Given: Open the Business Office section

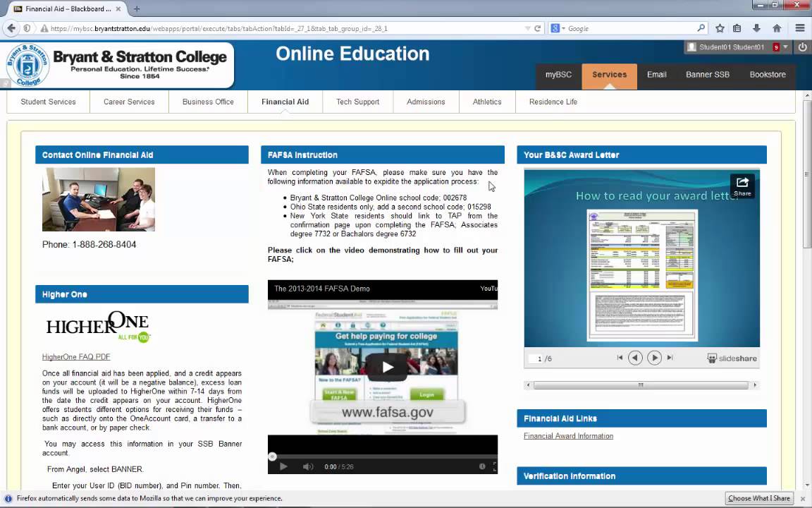Looking at the screenshot, I should click(208, 102).
